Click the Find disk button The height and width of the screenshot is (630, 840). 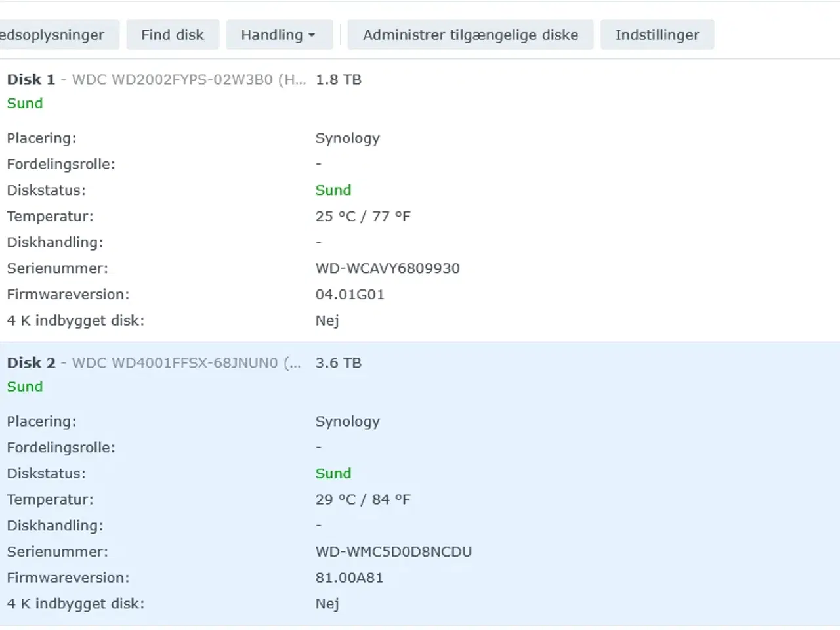click(x=173, y=35)
